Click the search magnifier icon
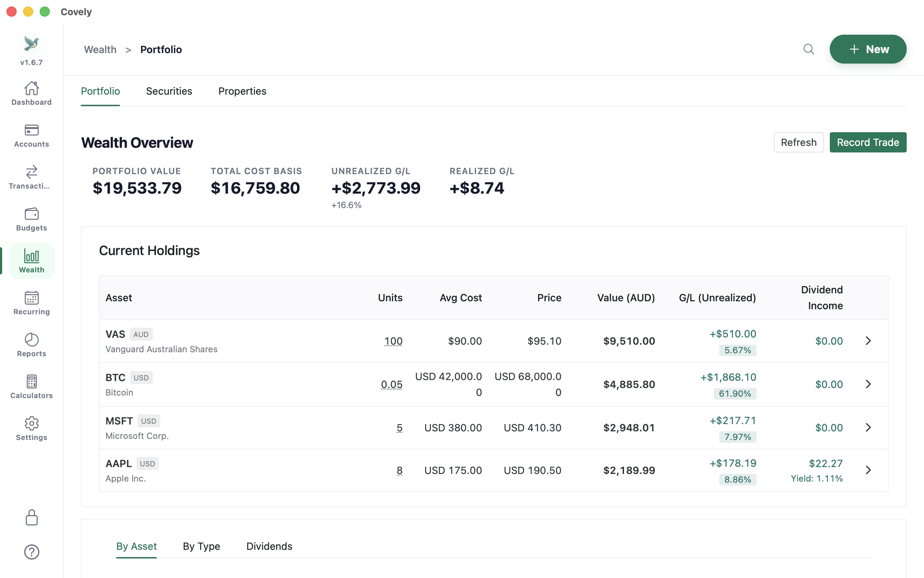The image size is (924, 578). tap(808, 49)
